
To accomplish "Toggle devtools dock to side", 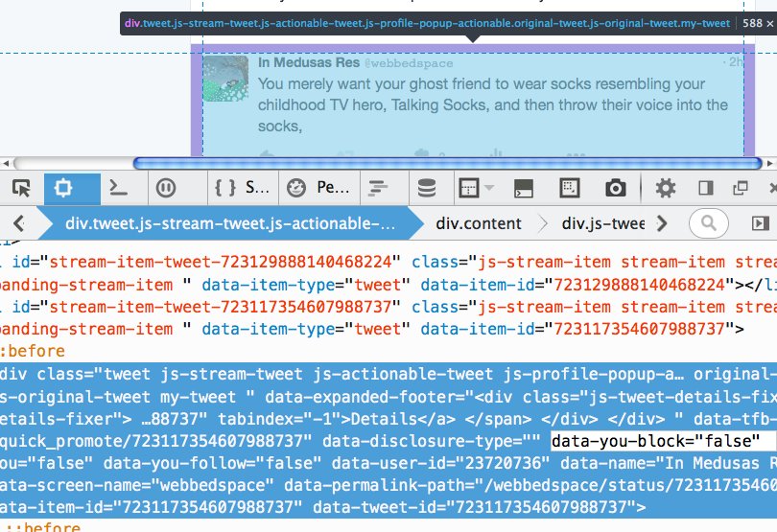I will click(705, 188).
